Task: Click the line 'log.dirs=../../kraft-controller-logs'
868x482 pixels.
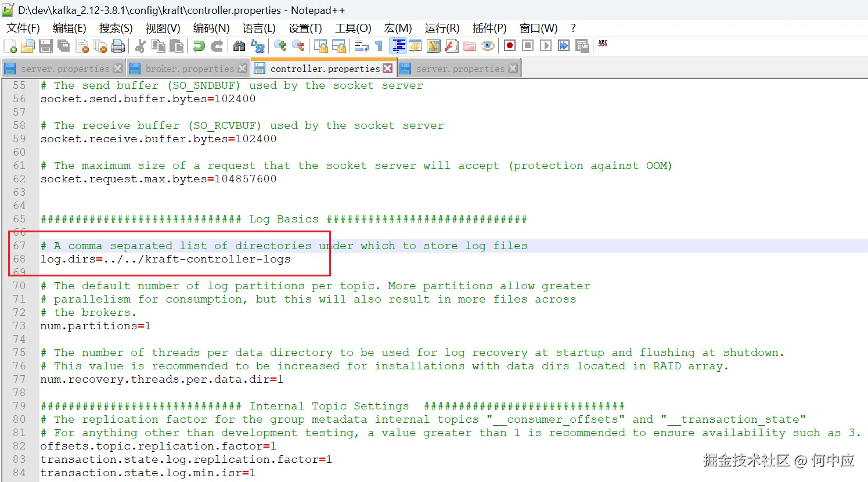Action: [x=165, y=259]
